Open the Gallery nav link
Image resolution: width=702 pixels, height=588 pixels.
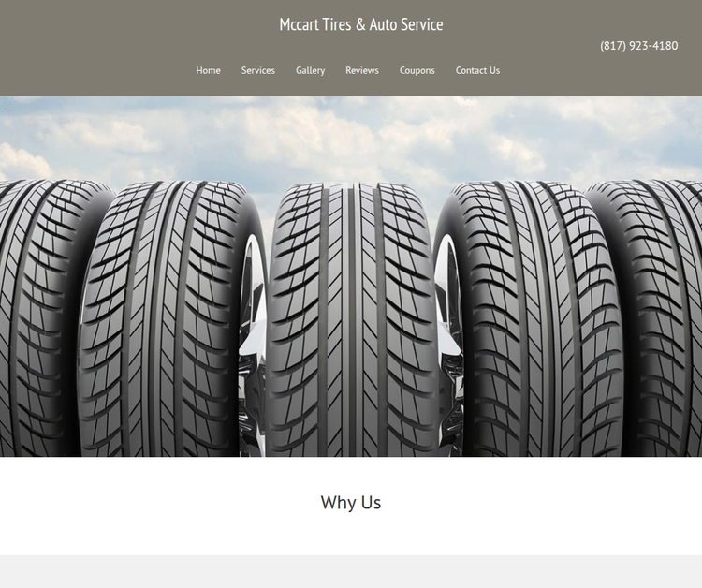coord(310,71)
